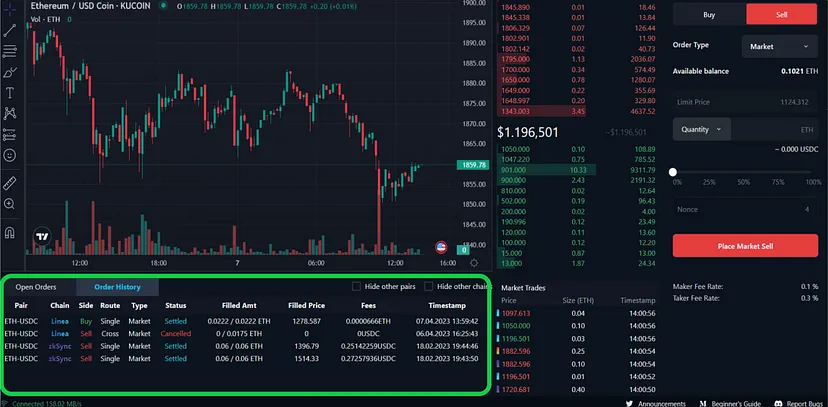Check Hide other chains checkbox
Viewport: 828px width, 407px height.
pos(429,287)
